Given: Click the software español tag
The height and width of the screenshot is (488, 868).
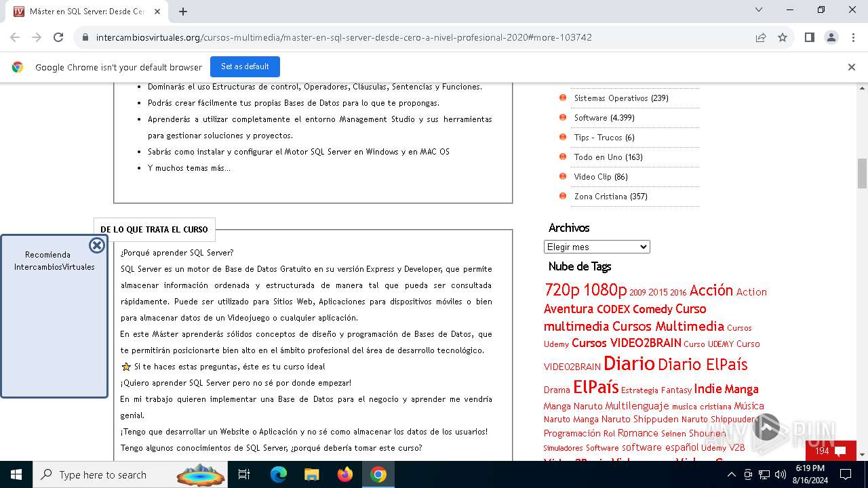Looking at the screenshot, I should coord(660,447).
